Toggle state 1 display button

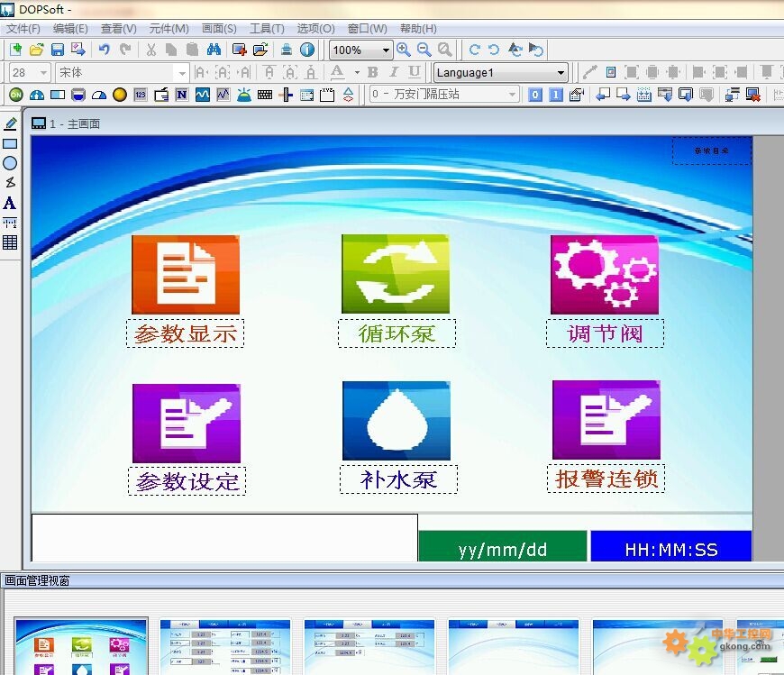555,95
